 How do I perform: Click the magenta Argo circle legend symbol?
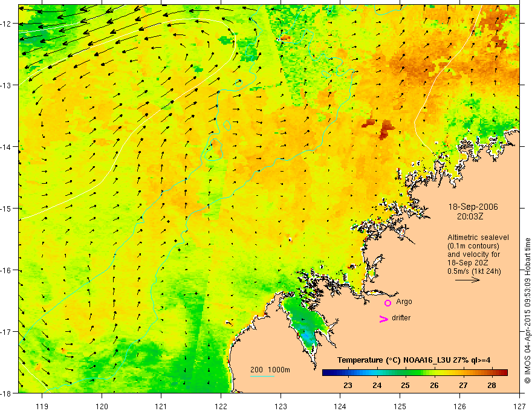point(388,303)
